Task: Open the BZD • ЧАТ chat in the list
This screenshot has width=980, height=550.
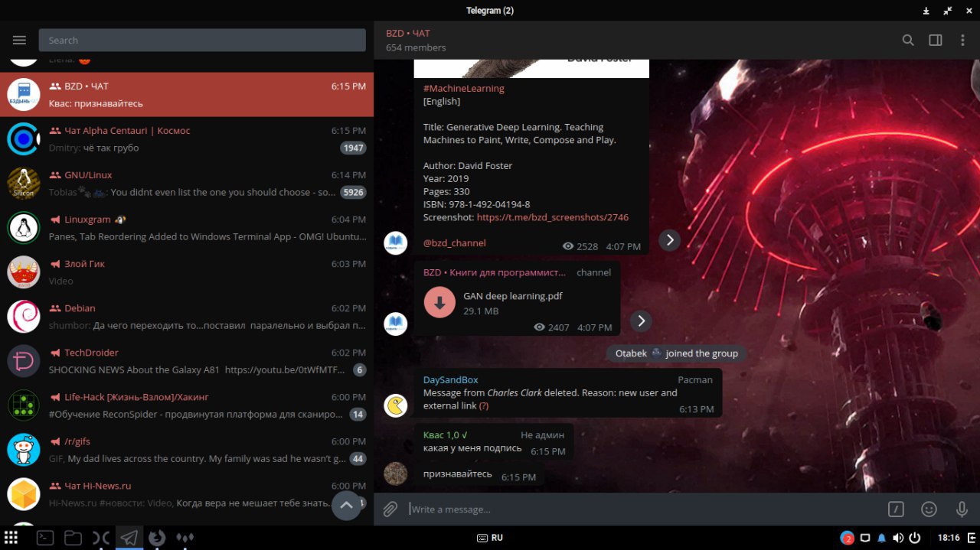Action: pyautogui.click(x=187, y=95)
